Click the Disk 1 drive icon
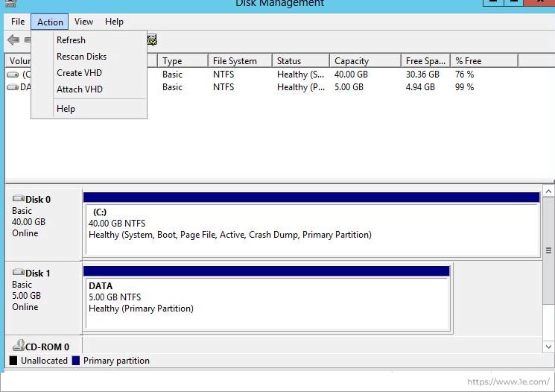The width and height of the screenshot is (555, 392). [x=19, y=272]
